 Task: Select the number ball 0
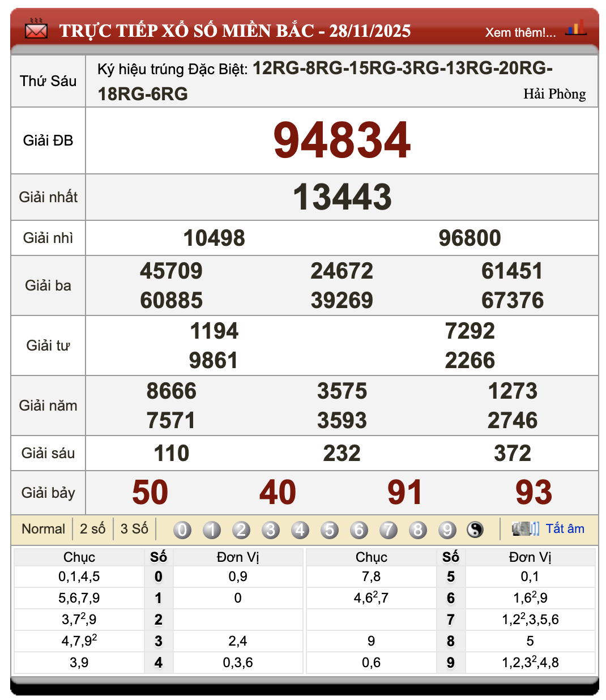click(x=182, y=530)
